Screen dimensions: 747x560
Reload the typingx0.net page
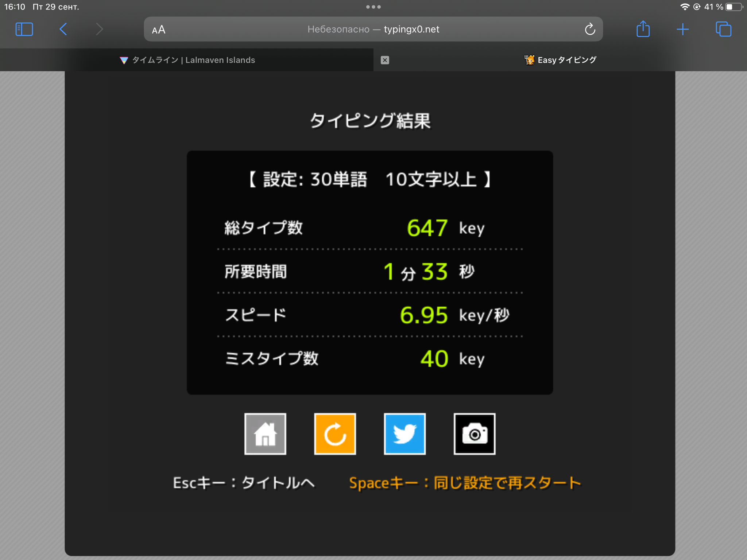[x=590, y=29]
